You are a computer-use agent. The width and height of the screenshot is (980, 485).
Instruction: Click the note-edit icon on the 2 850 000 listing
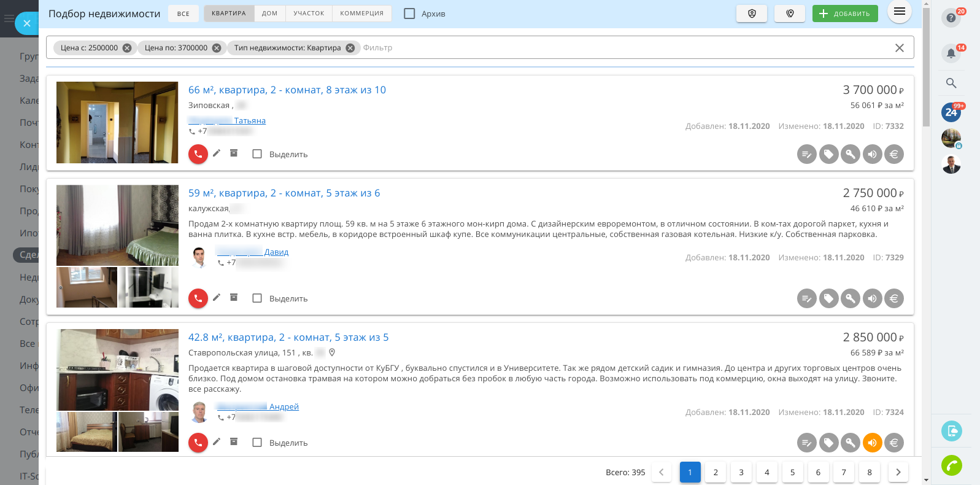pyautogui.click(x=807, y=443)
